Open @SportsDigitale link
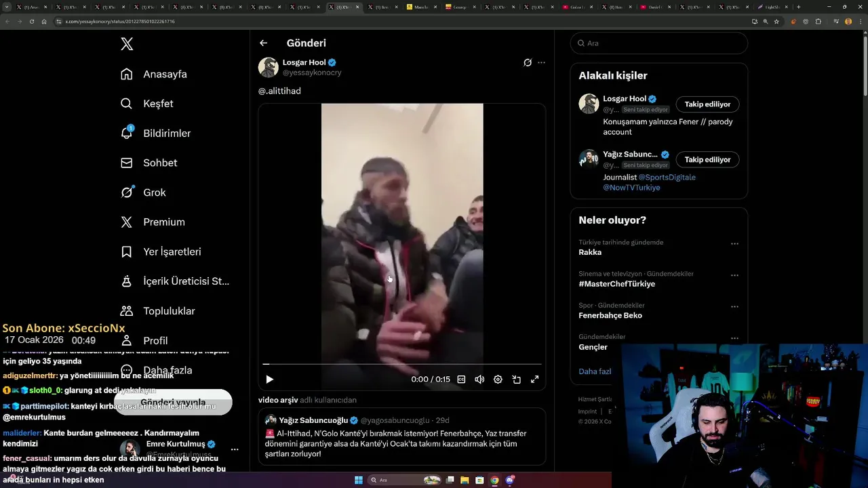Viewport: 868px width, 488px height. [x=667, y=177]
